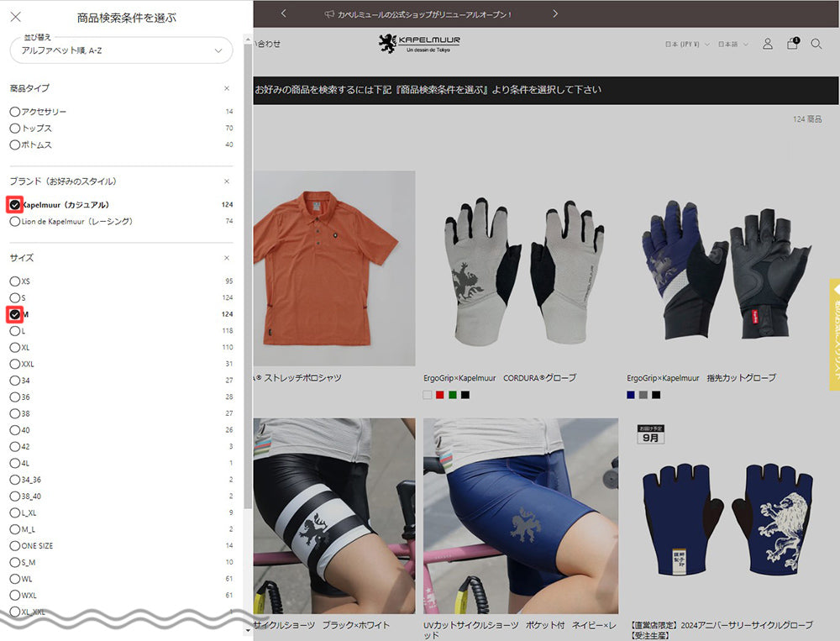
Task: Open the yellow side tab on right edge
Action: [834, 334]
